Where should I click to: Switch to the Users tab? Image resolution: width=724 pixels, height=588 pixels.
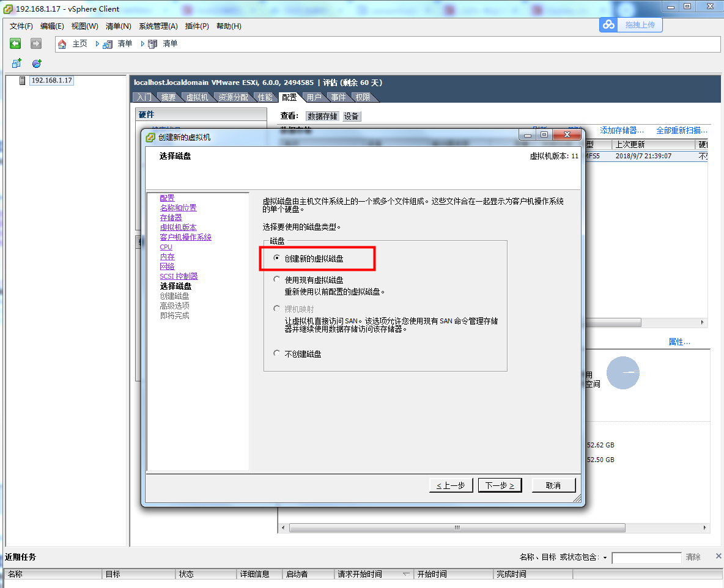point(314,97)
